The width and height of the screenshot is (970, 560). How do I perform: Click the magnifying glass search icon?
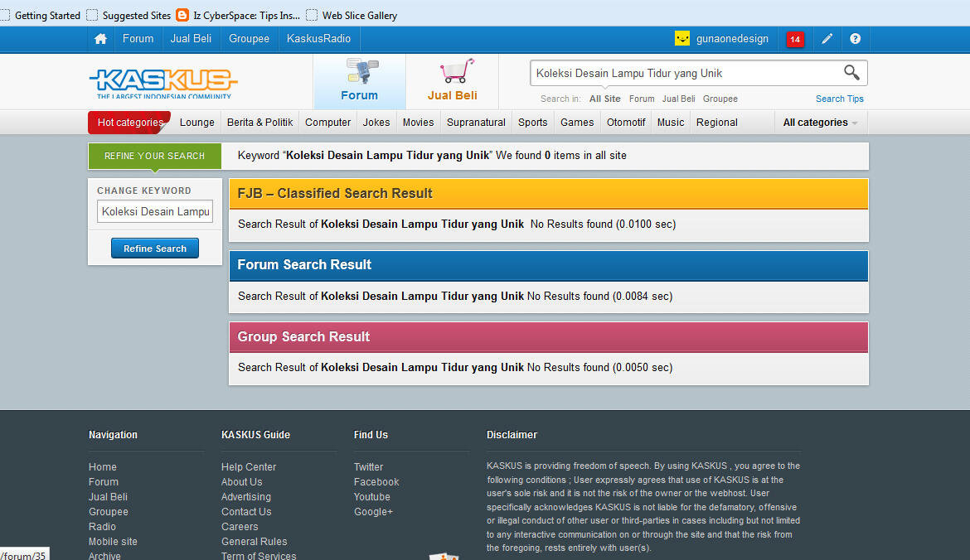[851, 73]
